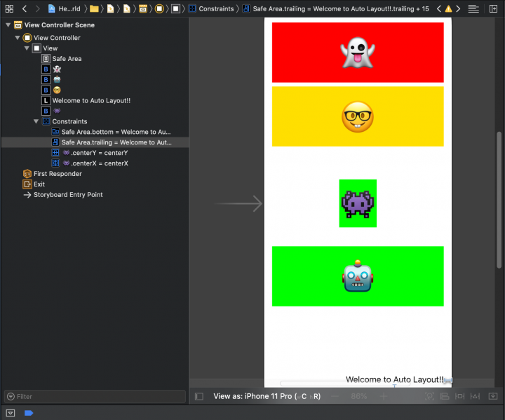Click Update Frames button in canvas toolbar
The height and width of the screenshot is (420, 505).
point(429,396)
